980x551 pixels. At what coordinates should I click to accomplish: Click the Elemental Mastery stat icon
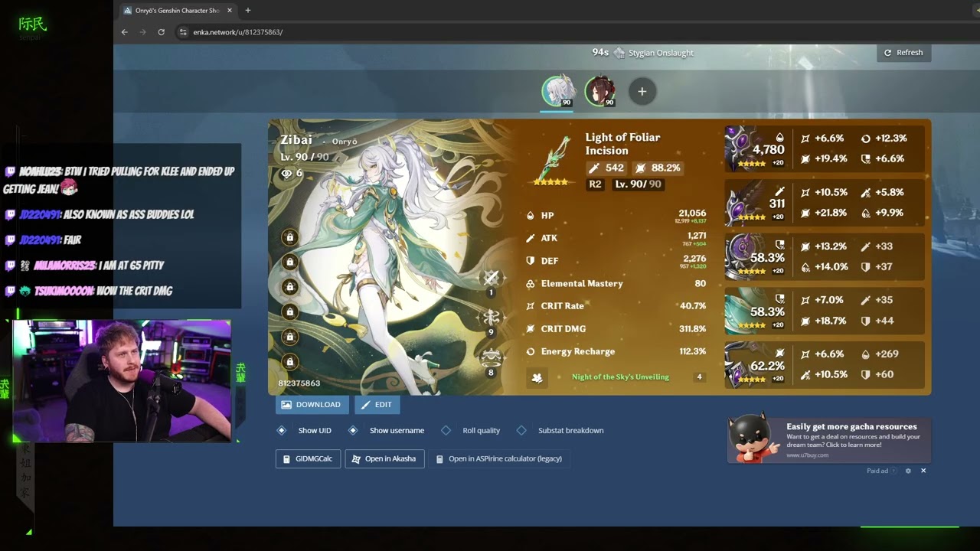[530, 284]
